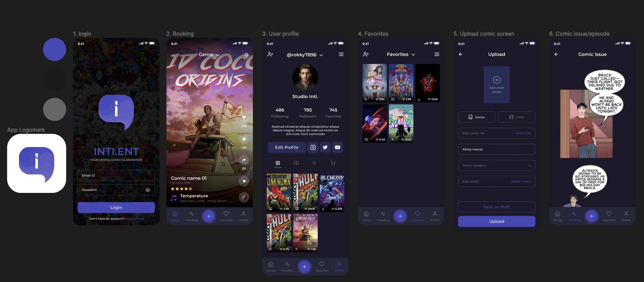
Task: Open the Select category dropdown
Action: coord(496,165)
